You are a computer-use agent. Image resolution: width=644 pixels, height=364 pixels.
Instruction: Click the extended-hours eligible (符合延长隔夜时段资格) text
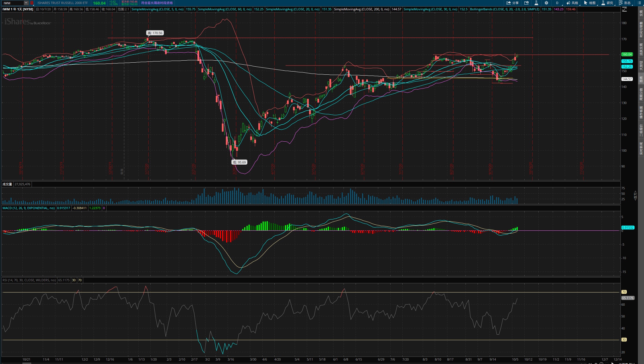coord(157,3)
